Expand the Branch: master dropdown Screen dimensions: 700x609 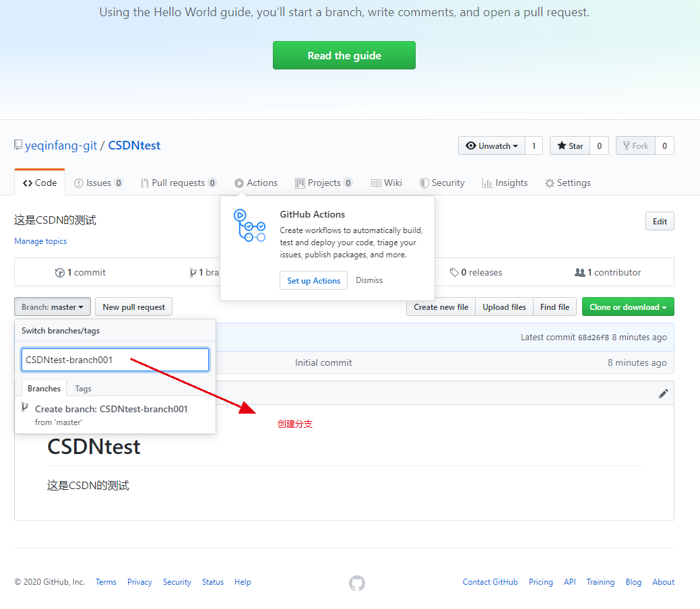coord(53,307)
